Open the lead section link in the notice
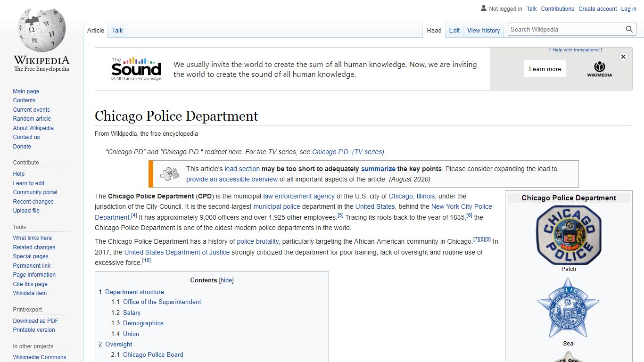644x362 pixels. pyautogui.click(x=242, y=169)
